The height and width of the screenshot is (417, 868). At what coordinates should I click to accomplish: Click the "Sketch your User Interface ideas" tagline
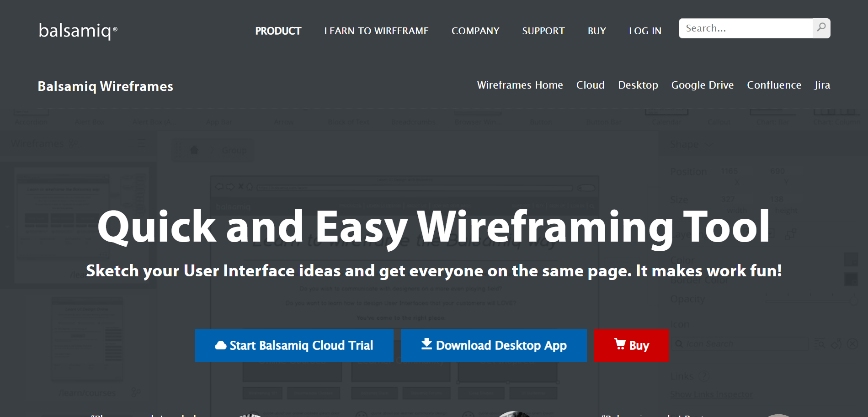pyautogui.click(x=433, y=271)
